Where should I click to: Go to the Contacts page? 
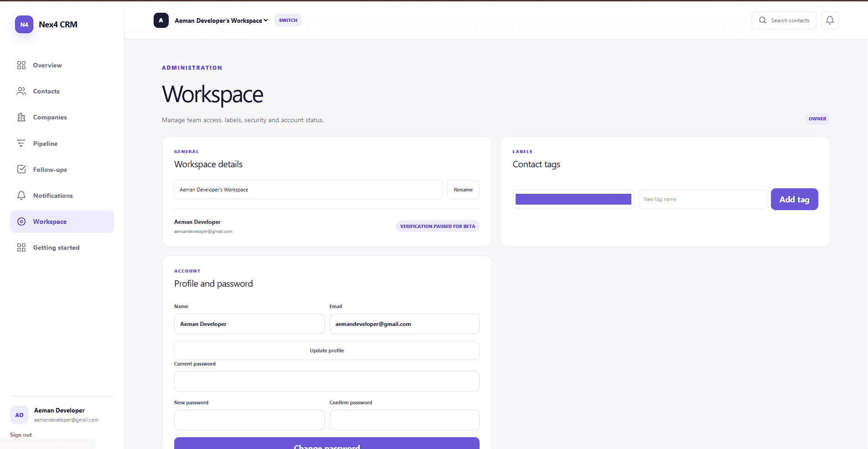(x=62, y=91)
